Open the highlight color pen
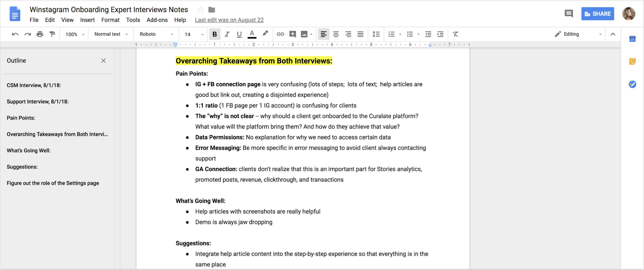 point(265,34)
